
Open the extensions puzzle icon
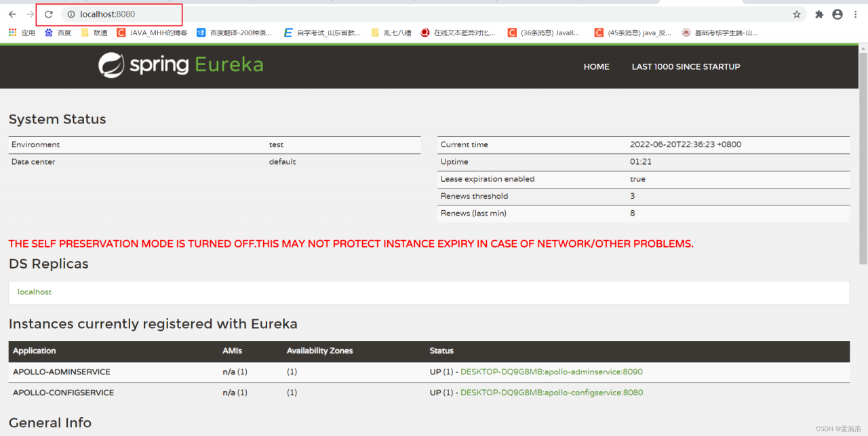click(x=819, y=14)
